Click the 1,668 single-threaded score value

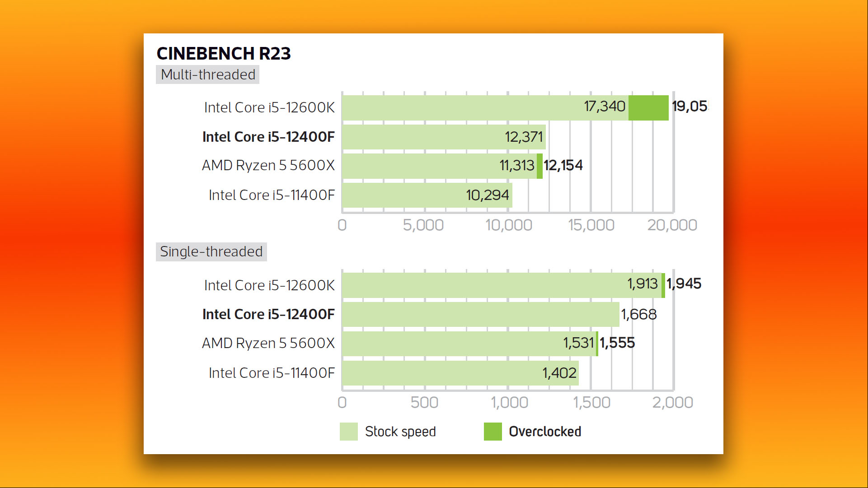[x=639, y=315]
